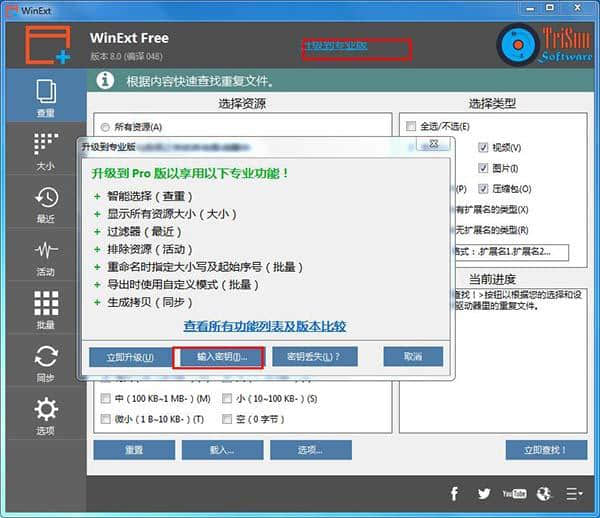Viewport: 600px width, 518px height.
Task: Click the 立即升级 upgrade now button
Action: [x=122, y=357]
